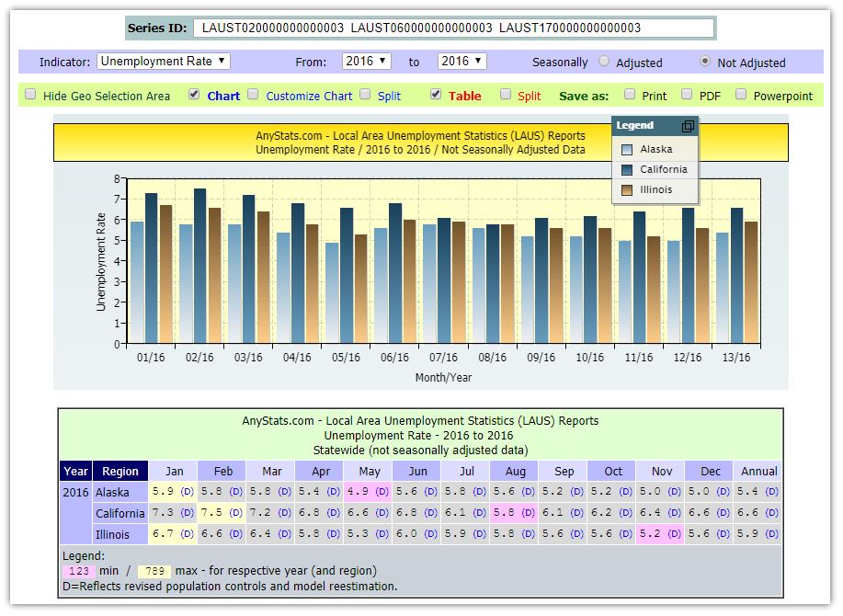Screen dimensions: 843x616
Task: Enable the Customize Chart checkbox
Action: (253, 95)
